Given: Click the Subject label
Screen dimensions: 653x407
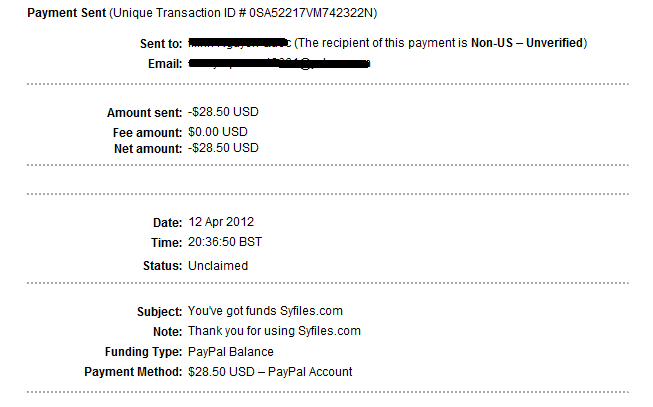Looking at the screenshot, I should coord(160,312).
